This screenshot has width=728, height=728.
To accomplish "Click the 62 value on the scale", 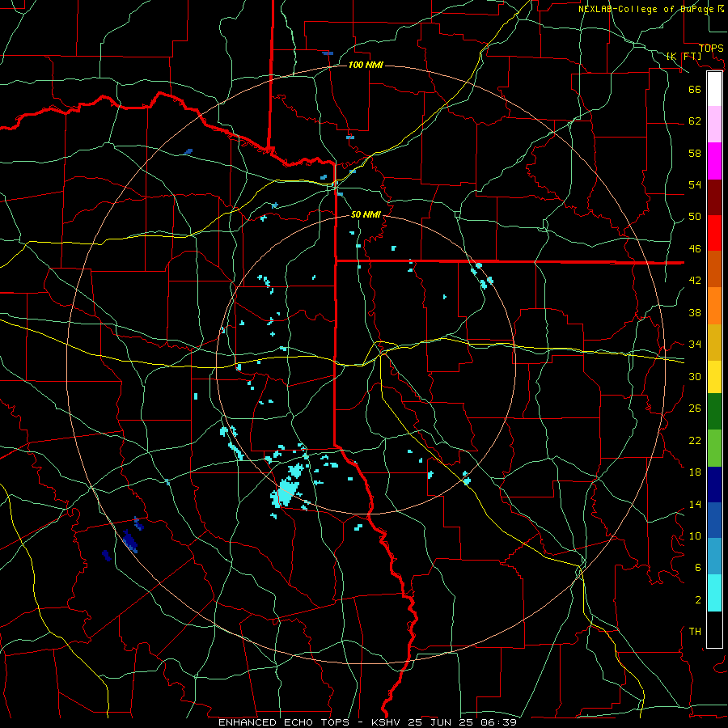I will tap(695, 121).
